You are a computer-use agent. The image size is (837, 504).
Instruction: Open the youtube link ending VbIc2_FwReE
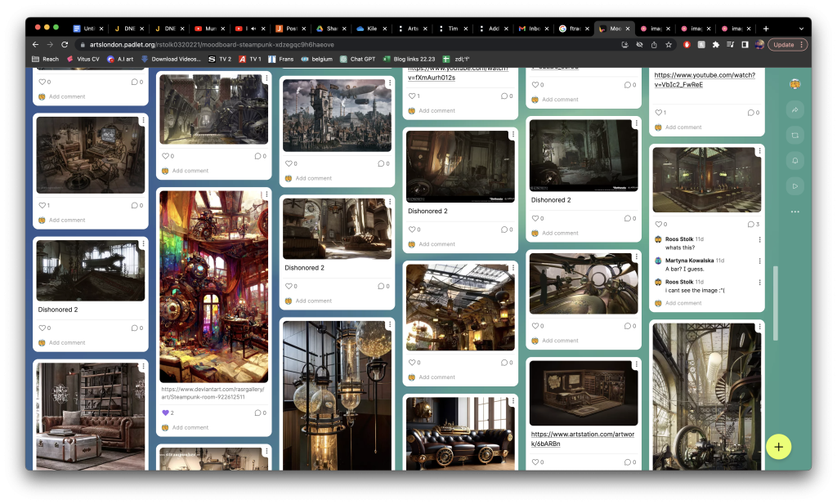[705, 80]
